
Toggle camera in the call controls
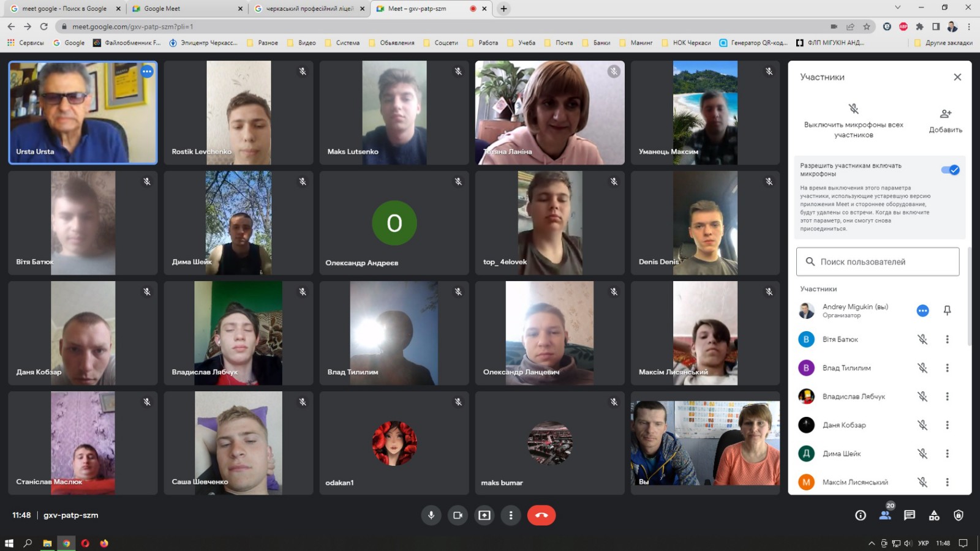[458, 515]
